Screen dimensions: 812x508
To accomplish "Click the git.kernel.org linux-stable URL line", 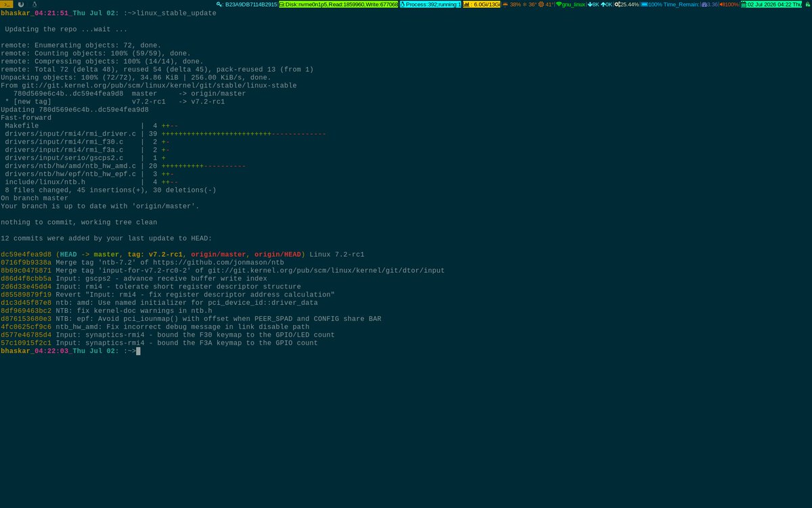I will click(x=148, y=85).
